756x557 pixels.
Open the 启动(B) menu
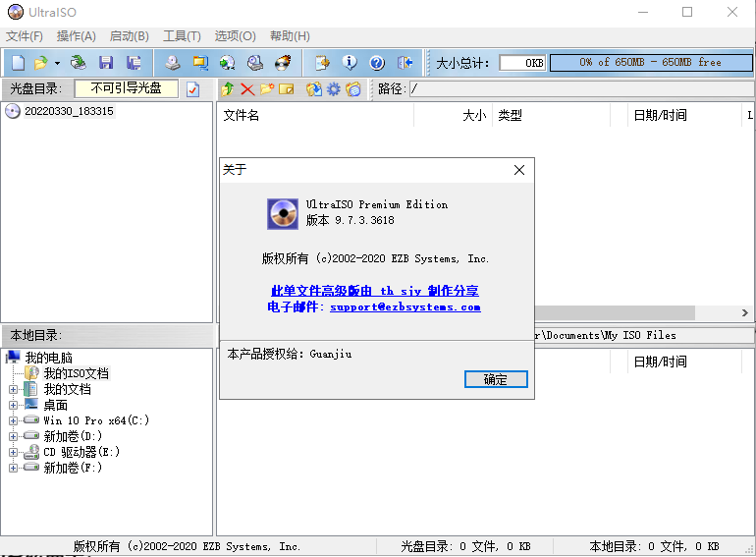click(x=130, y=36)
